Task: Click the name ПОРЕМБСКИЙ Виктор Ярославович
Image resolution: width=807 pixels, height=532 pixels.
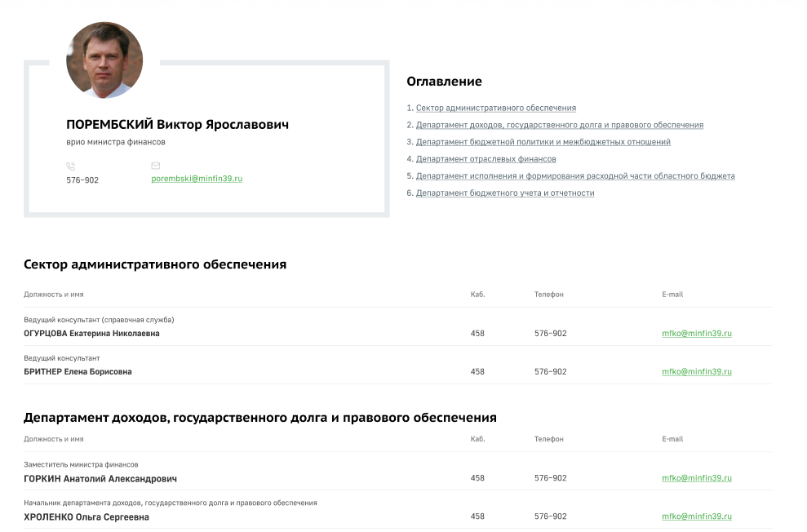Action: click(177, 125)
